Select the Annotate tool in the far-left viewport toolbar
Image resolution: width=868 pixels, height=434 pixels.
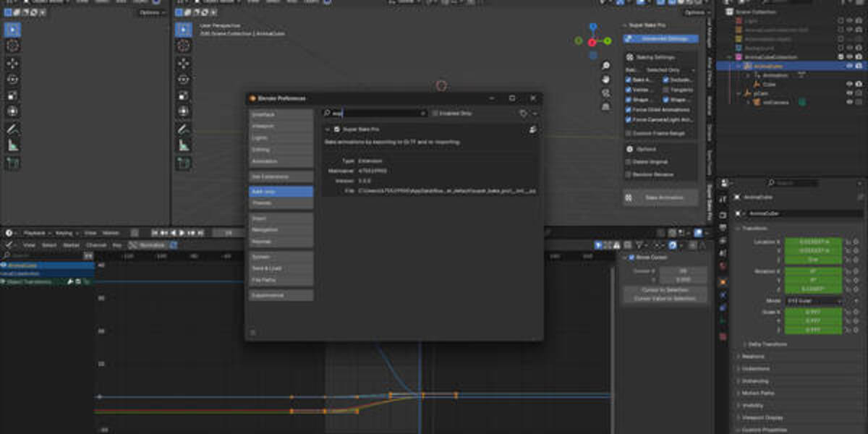13,129
